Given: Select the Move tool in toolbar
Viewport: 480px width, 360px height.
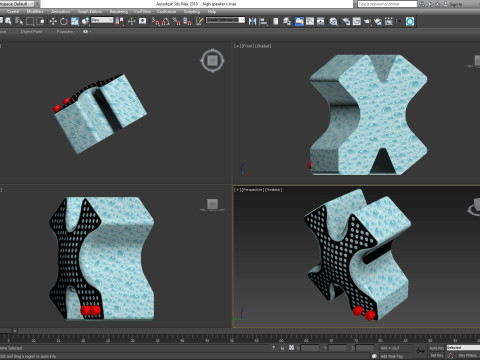Looking at the screenshot, I should tap(53, 22).
